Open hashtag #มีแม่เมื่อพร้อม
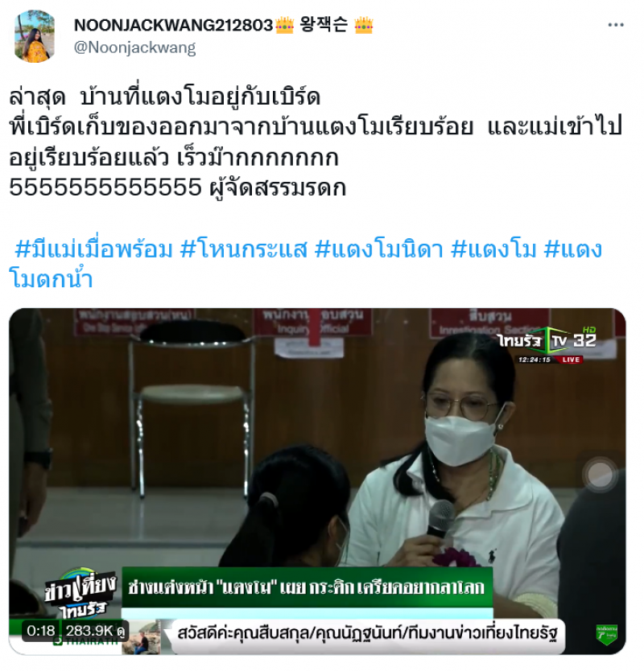Screen dimensions: 644x671 coord(93,249)
